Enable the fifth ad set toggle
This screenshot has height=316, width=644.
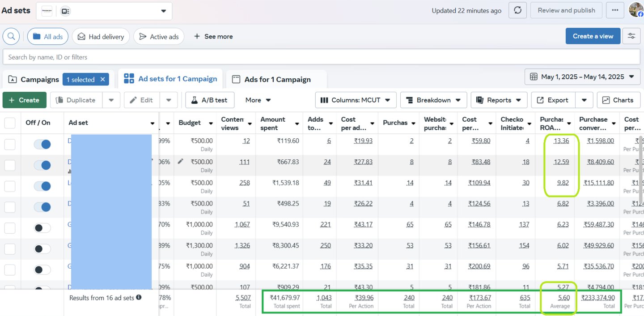pyautogui.click(x=42, y=228)
